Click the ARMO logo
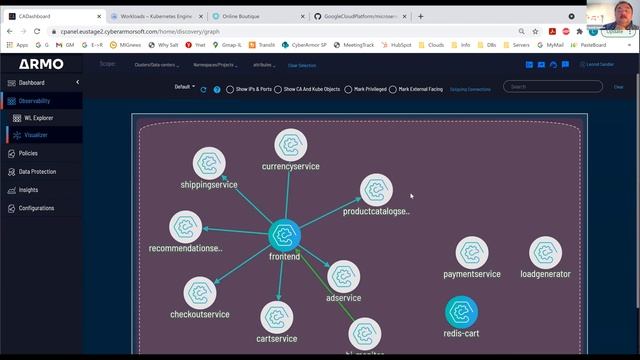The height and width of the screenshot is (360, 640). [41, 64]
